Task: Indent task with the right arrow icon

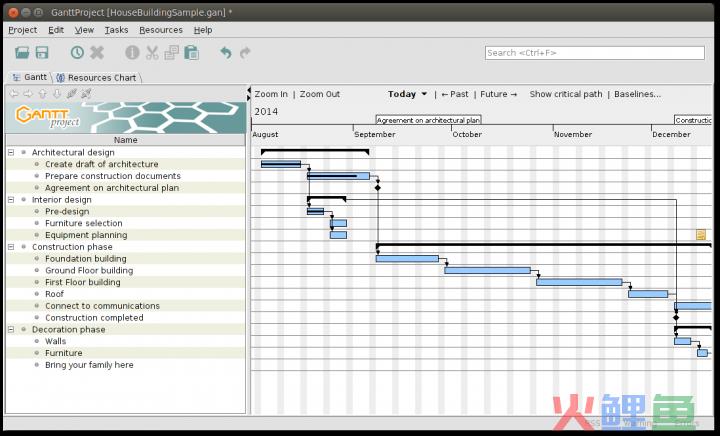Action: click(x=28, y=94)
